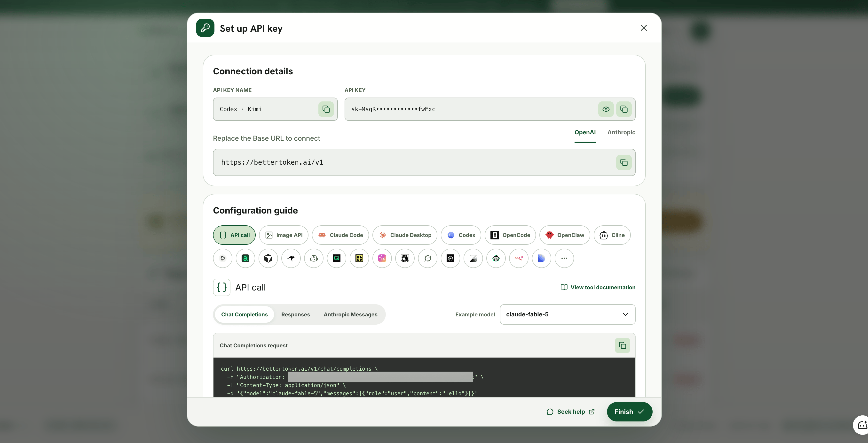Select the blue letter D tool icon
Image resolution: width=868 pixels, height=443 pixels.
pyautogui.click(x=542, y=258)
